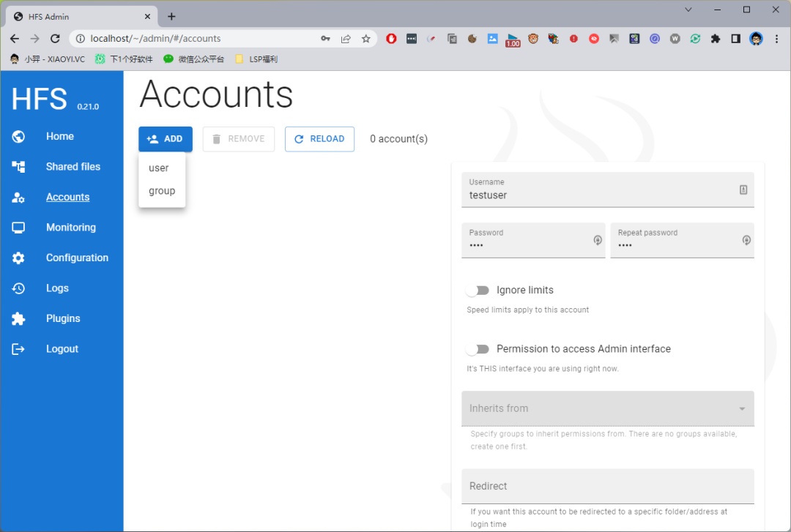Viewport: 791px width, 532px height.
Task: Open the Accounts section link
Action: [x=67, y=197]
